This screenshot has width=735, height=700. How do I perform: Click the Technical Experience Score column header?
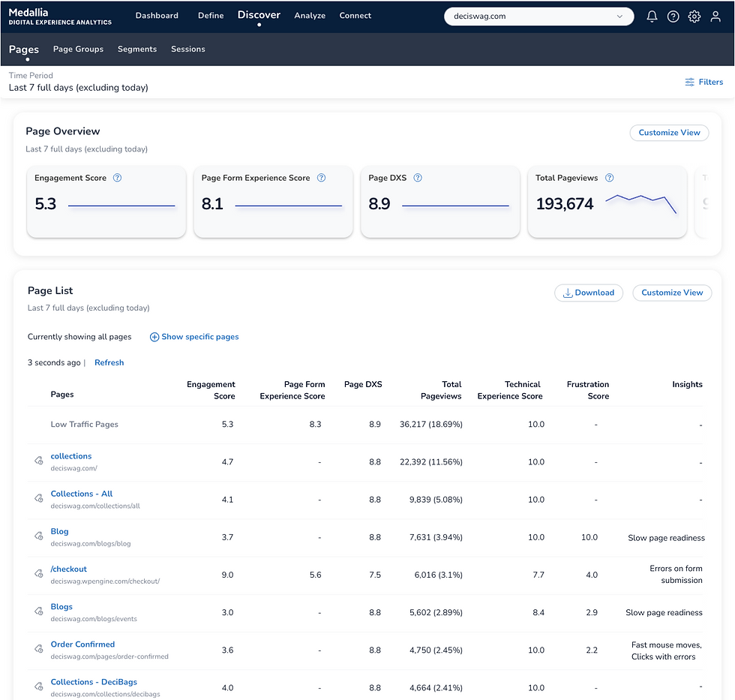pyautogui.click(x=509, y=390)
